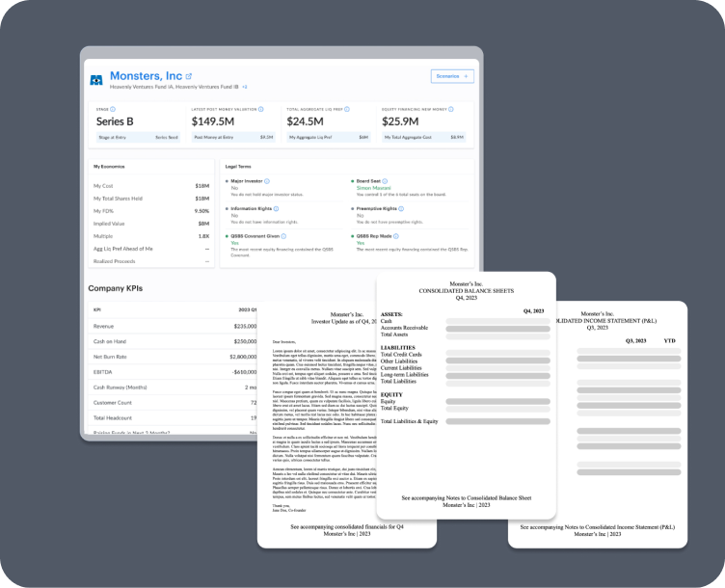Viewport: 725px width, 588px height.
Task: Click the Legal Terms panel heading
Action: (238, 167)
